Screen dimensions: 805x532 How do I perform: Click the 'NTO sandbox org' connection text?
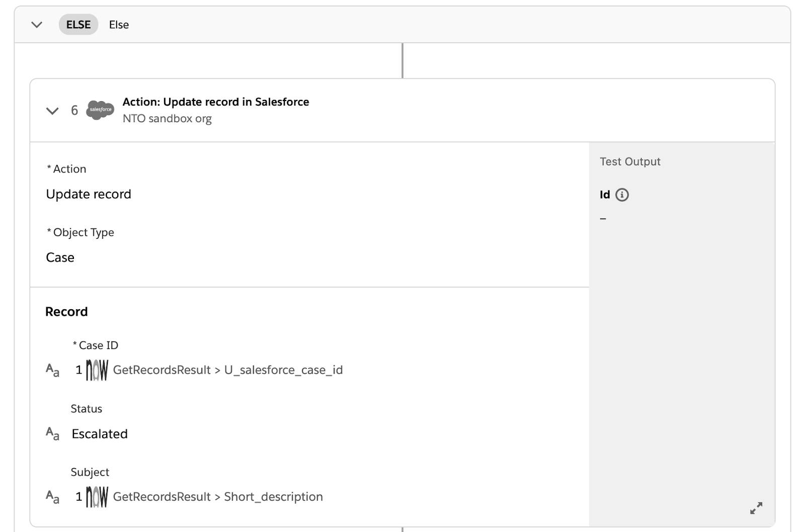[x=167, y=119]
